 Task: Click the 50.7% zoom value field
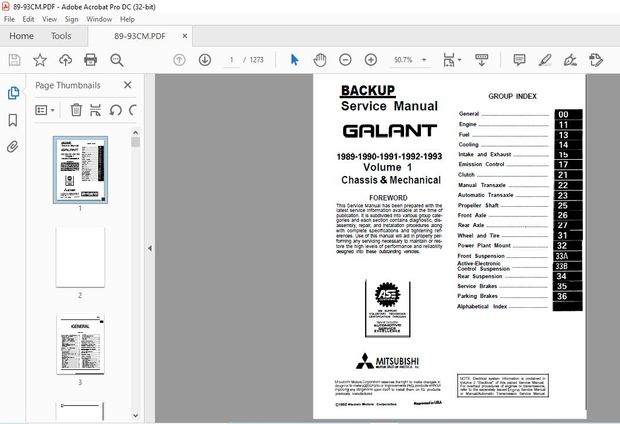tap(403, 60)
